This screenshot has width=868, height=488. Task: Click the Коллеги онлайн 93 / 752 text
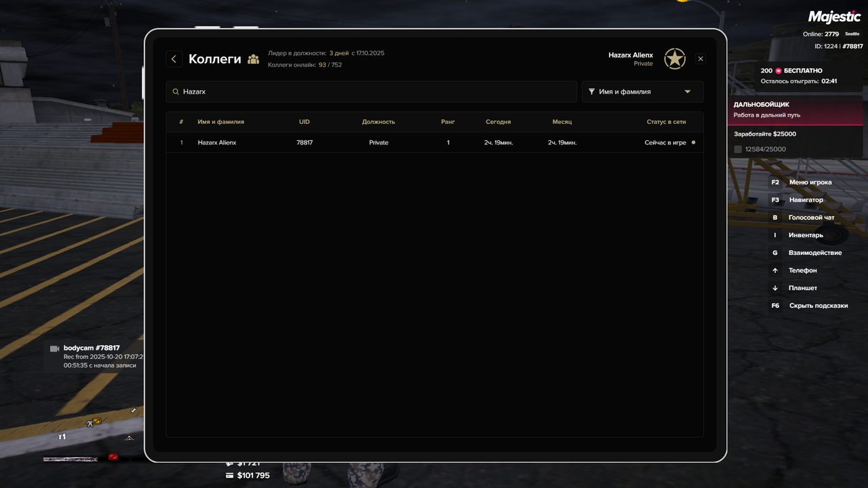tap(305, 65)
